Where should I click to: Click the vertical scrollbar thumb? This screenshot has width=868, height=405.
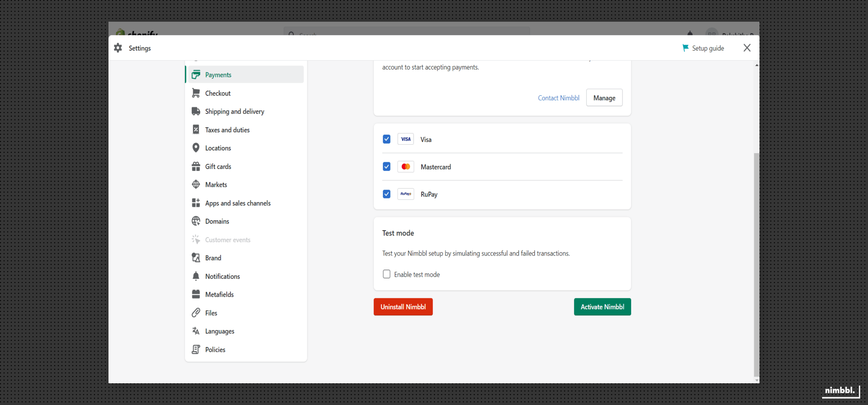click(x=756, y=264)
